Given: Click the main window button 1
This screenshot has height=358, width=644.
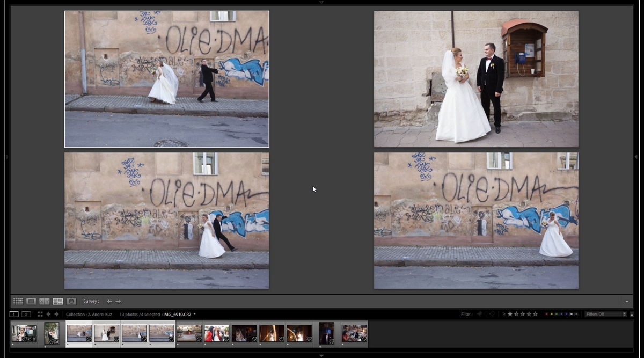Looking at the screenshot, I should tap(14, 314).
